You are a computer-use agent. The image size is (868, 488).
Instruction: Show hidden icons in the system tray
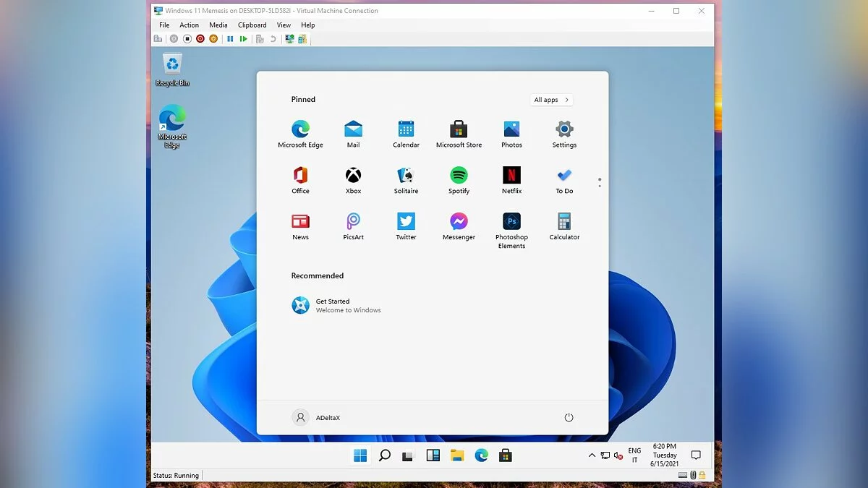pyautogui.click(x=592, y=455)
